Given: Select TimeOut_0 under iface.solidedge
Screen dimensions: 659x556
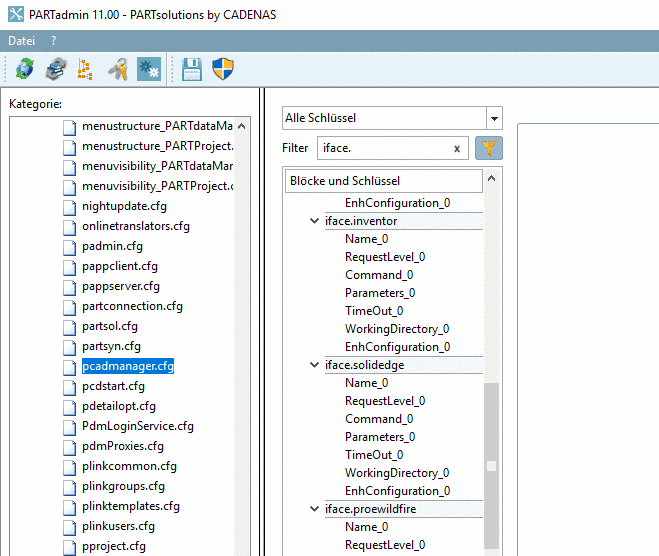Looking at the screenshot, I should [374, 455].
